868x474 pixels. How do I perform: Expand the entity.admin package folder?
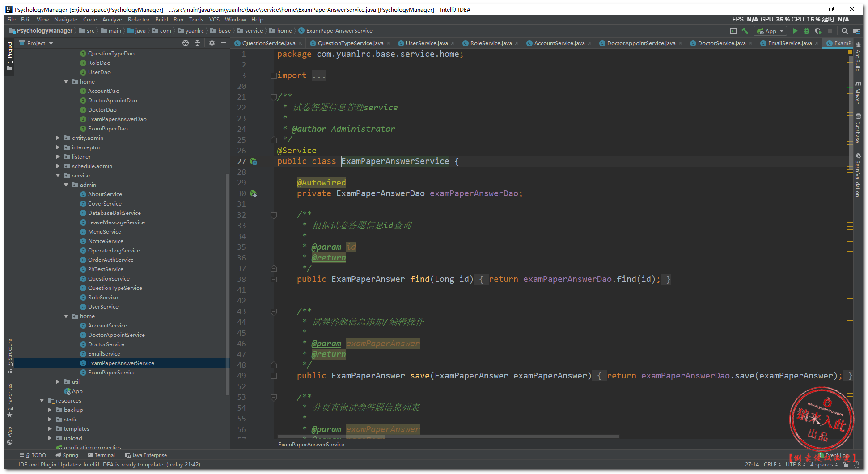click(x=58, y=138)
